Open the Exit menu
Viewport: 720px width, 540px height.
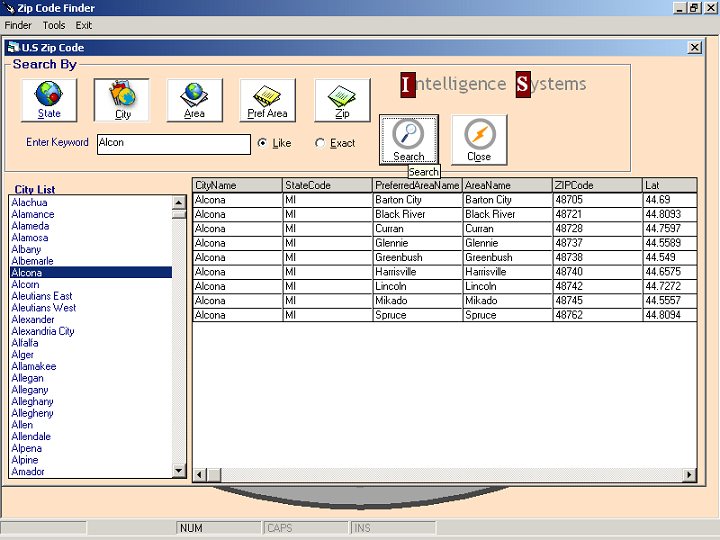point(84,25)
